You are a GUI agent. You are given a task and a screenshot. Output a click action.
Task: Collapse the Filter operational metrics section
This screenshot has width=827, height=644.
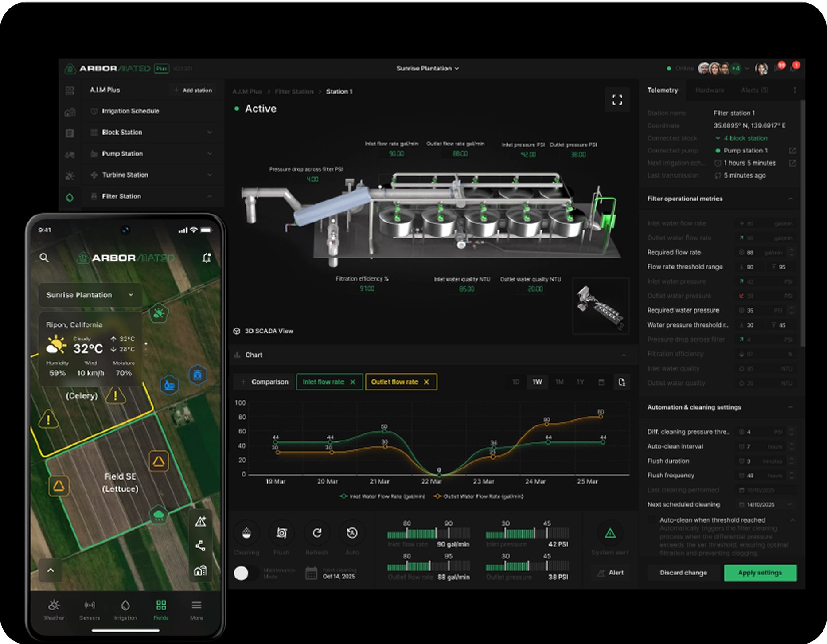point(790,199)
